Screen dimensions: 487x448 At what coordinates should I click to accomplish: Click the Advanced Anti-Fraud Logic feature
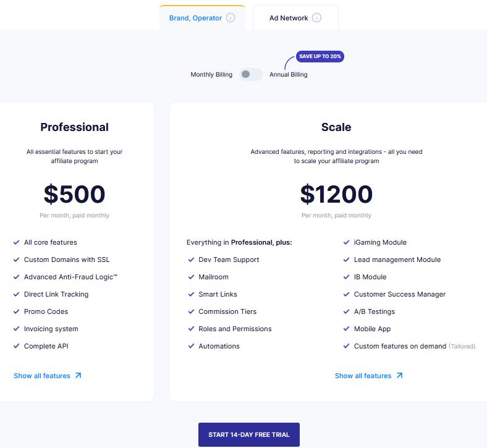(70, 277)
